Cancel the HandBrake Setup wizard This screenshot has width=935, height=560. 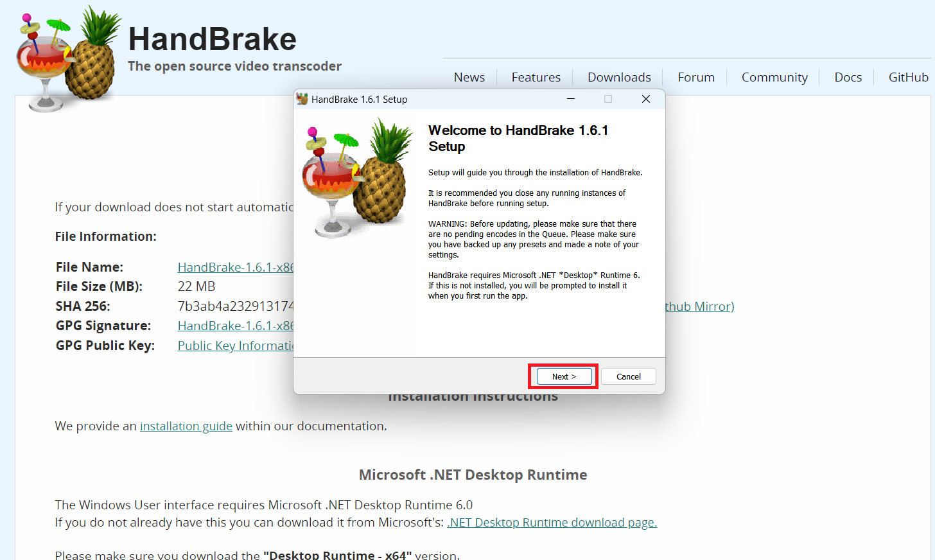628,376
